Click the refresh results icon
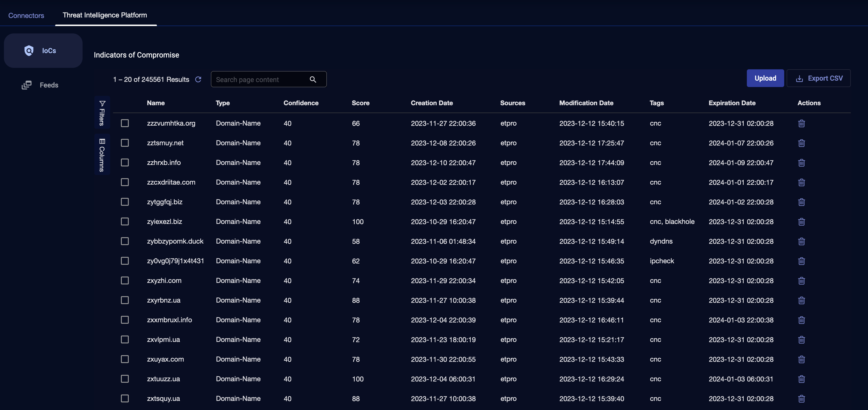 pyautogui.click(x=198, y=79)
